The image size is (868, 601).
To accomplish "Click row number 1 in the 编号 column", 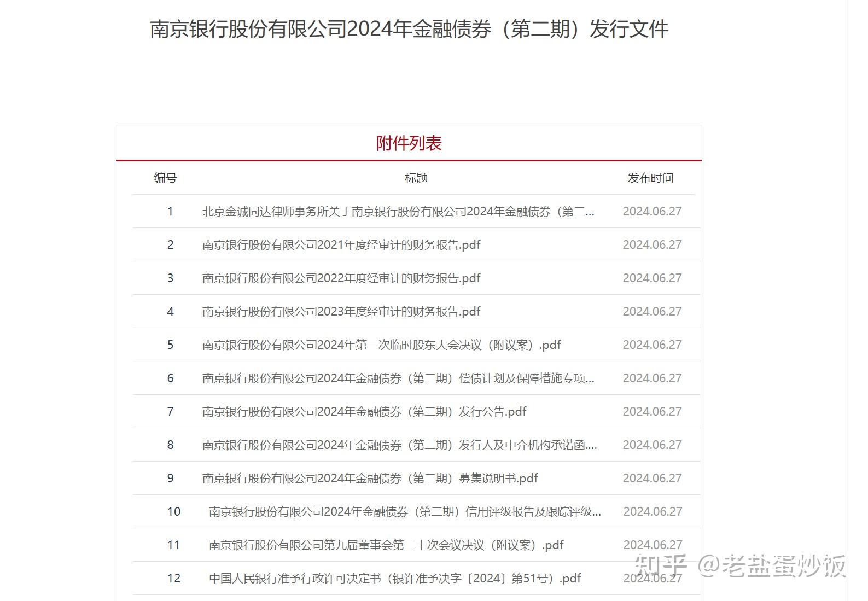I will point(170,212).
